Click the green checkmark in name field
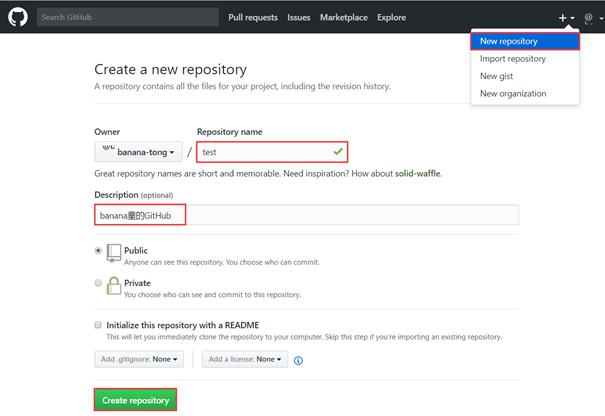The image size is (605, 416). pos(338,151)
